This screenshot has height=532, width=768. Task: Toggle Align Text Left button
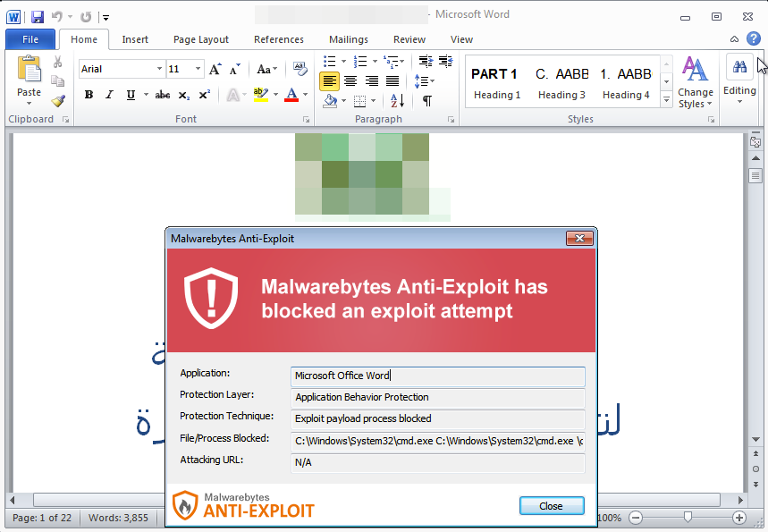point(330,80)
